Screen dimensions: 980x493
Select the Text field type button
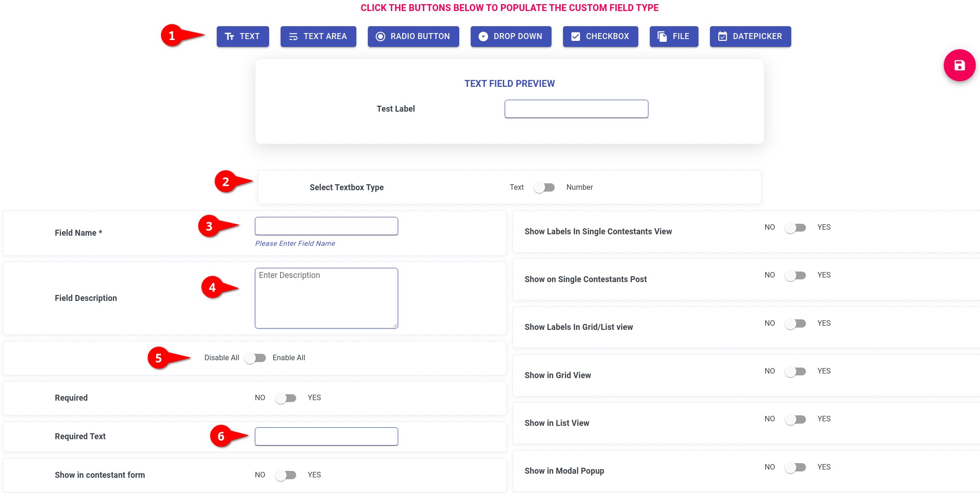242,36
